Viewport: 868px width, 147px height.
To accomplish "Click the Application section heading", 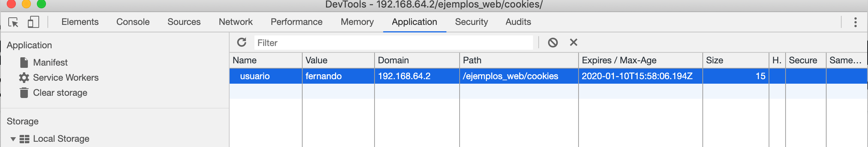I will (29, 45).
